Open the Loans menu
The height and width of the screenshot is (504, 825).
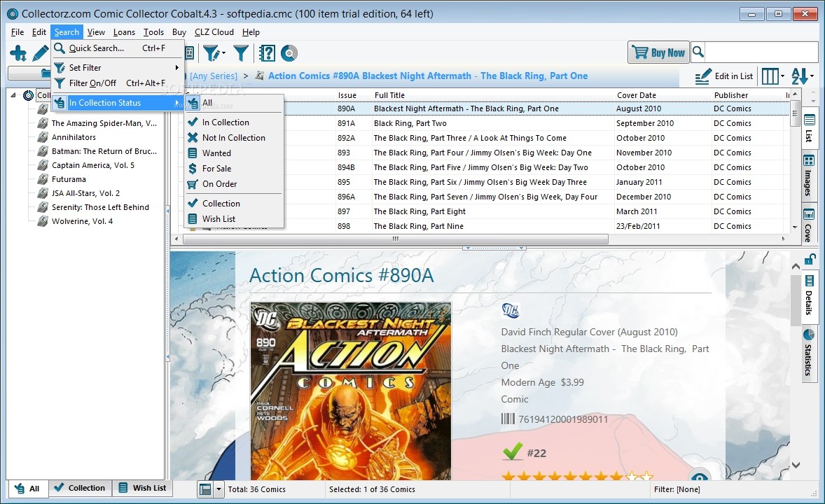click(x=124, y=32)
